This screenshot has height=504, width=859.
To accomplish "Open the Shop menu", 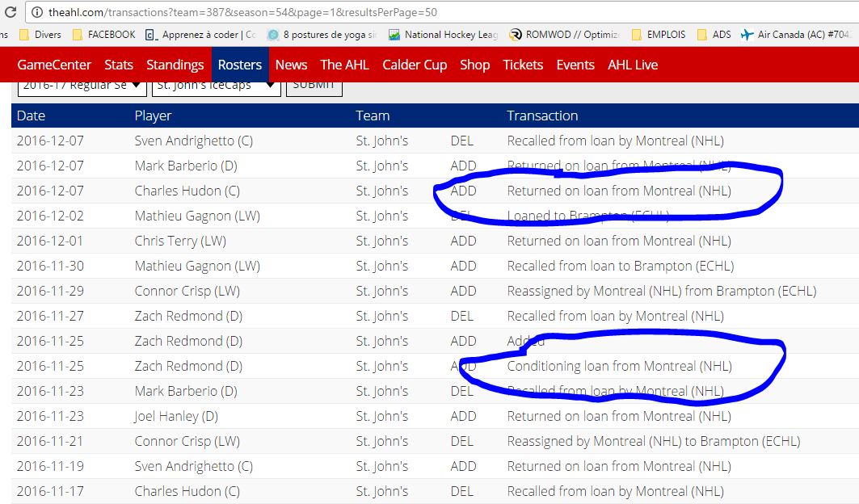I will [475, 65].
